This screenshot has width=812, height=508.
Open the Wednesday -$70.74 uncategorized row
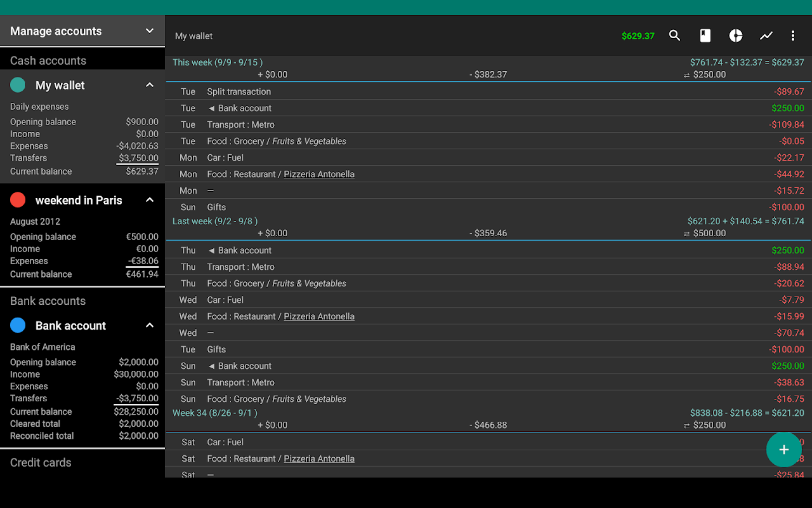(488, 333)
